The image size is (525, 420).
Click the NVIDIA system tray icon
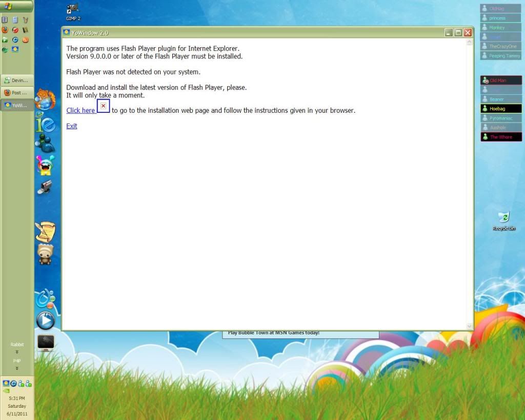pos(6,391)
